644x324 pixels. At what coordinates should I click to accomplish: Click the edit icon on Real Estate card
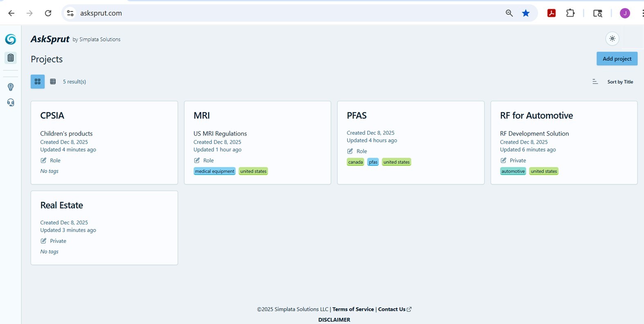43,241
